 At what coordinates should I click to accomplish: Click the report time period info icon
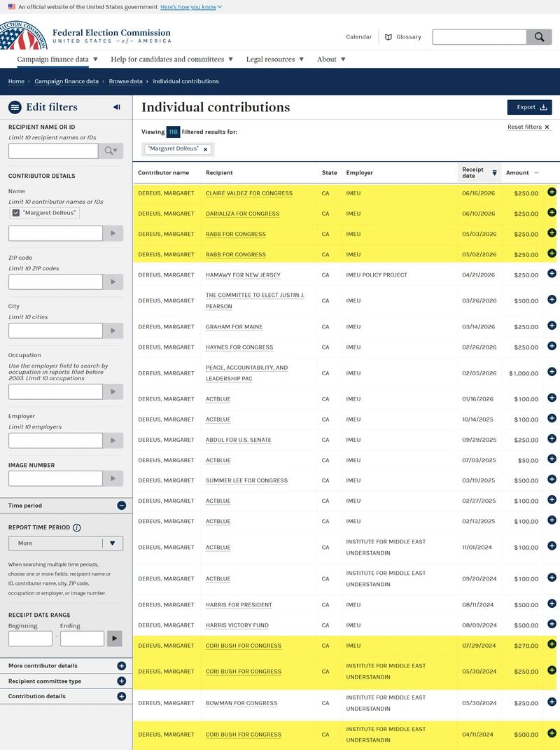[x=76, y=527]
